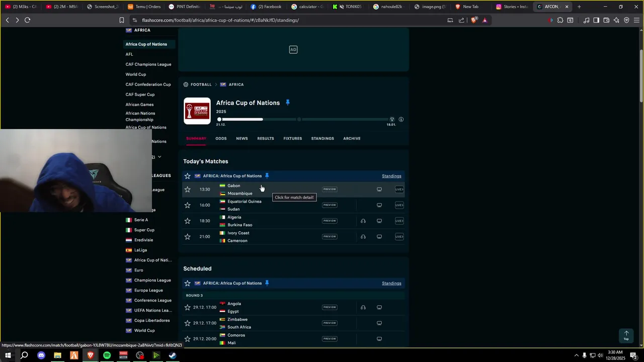Open Preview for Gabon vs Mozambique
This screenshot has height=362, width=644.
[x=330, y=190]
